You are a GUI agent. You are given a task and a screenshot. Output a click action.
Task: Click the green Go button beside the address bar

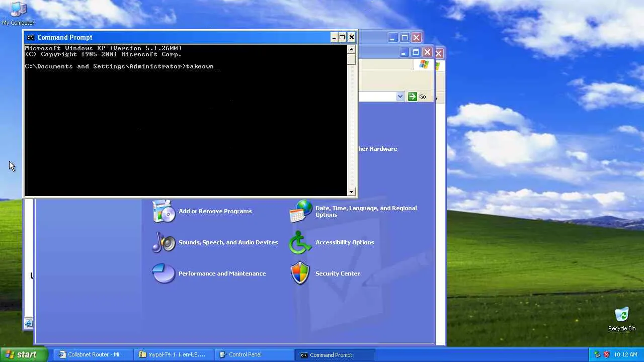pyautogui.click(x=417, y=97)
